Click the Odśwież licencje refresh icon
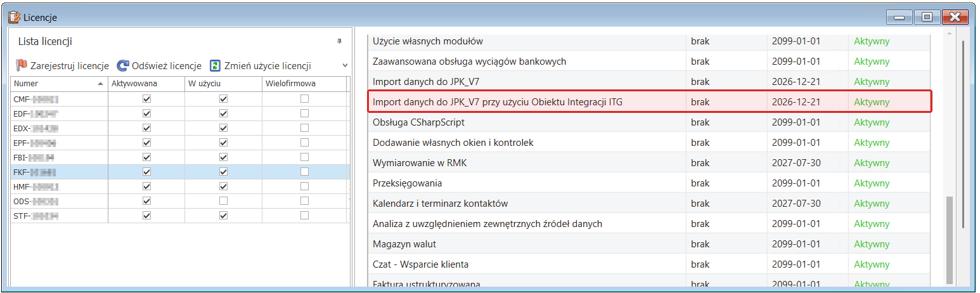980x293 pixels. 123,65
